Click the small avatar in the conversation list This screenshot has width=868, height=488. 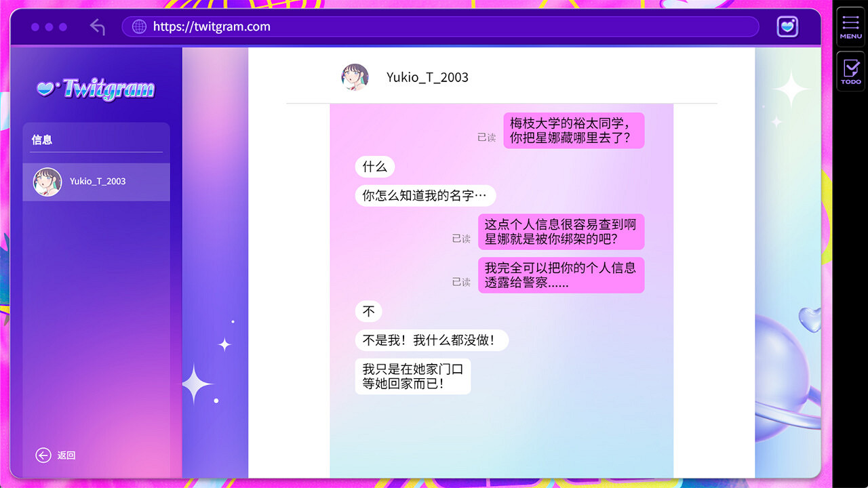(47, 182)
